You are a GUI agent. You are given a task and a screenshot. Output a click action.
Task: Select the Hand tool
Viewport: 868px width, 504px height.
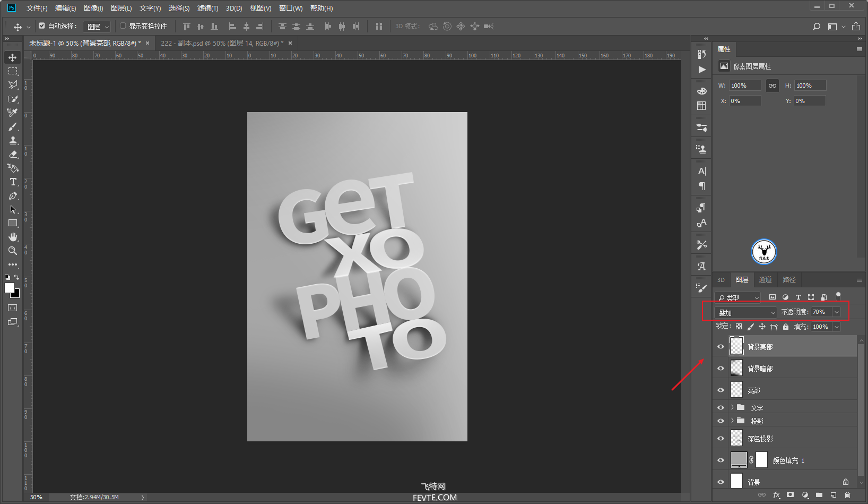coord(13,237)
